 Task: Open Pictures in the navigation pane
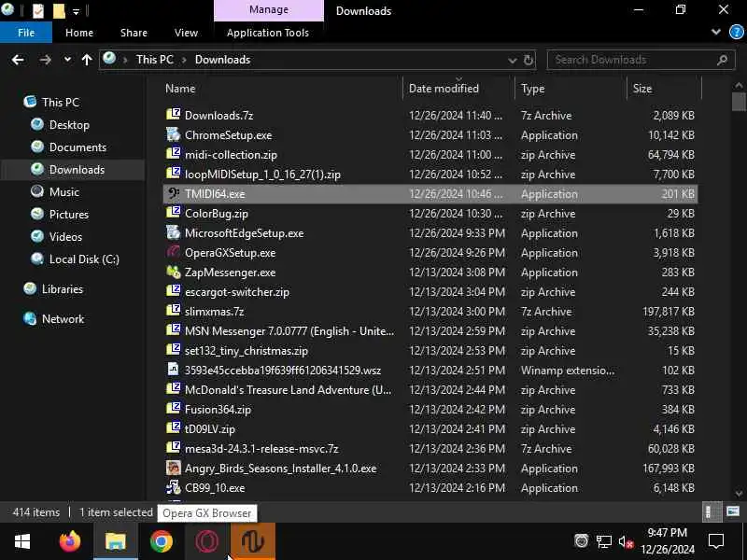click(68, 215)
